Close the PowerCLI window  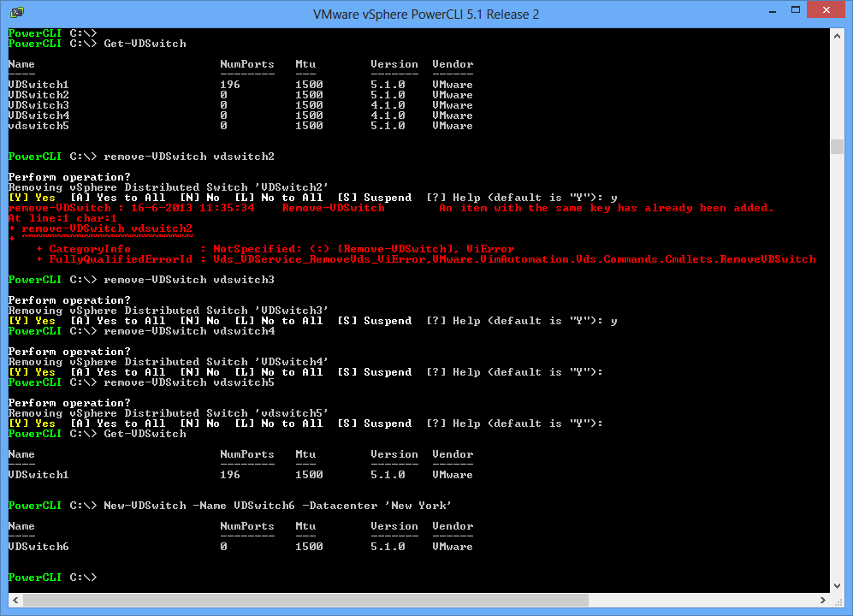(826, 9)
